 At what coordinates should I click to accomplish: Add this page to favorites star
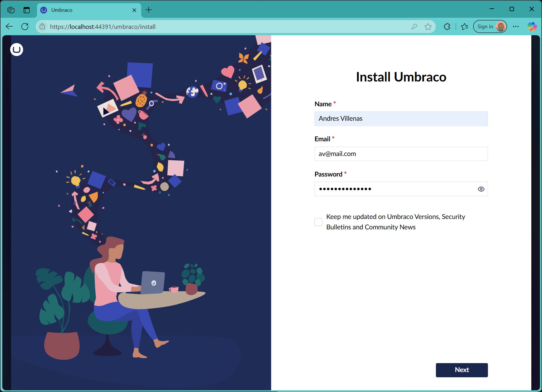coord(428,27)
